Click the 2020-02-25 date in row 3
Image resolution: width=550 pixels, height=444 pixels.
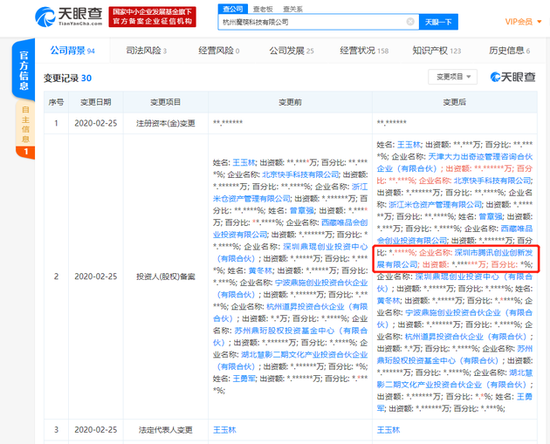coord(96,430)
